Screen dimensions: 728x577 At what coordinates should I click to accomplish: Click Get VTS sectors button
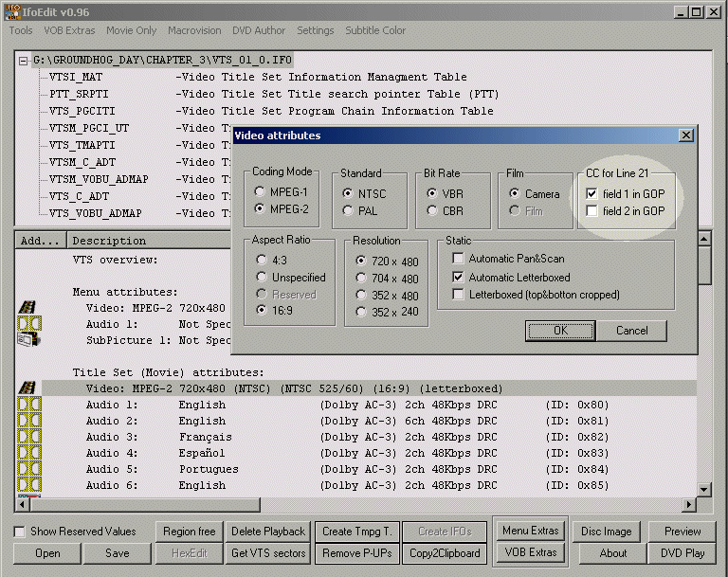pos(268,553)
